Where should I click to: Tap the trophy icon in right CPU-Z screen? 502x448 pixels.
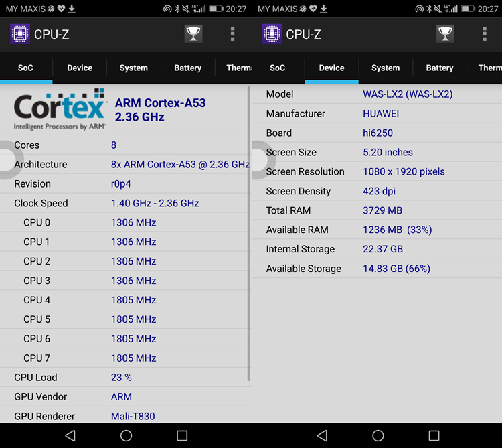[x=445, y=33]
